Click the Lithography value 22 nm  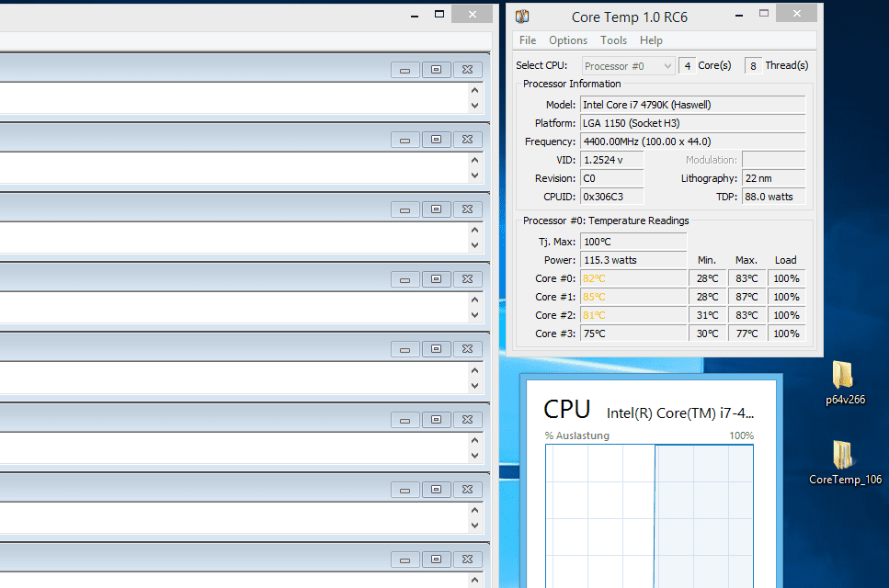tap(773, 178)
